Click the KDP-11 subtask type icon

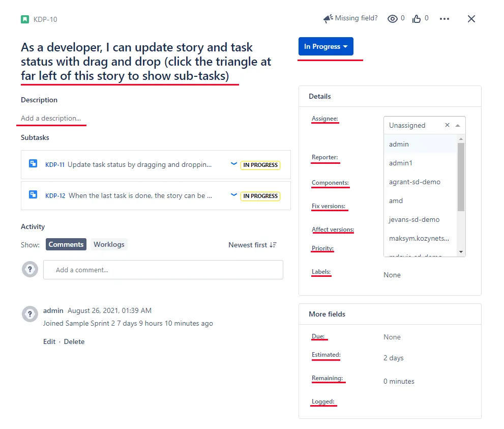click(x=33, y=163)
